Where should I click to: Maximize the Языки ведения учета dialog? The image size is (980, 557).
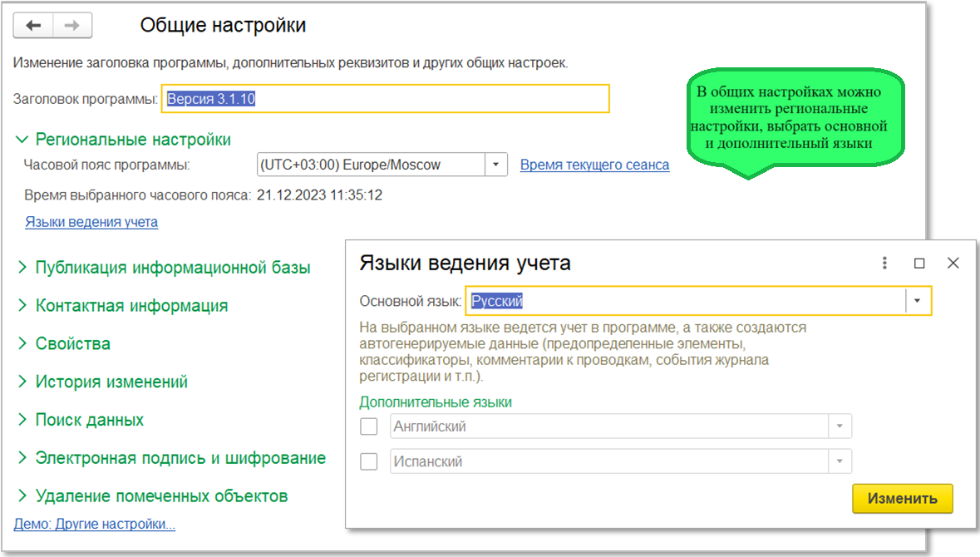point(919,263)
